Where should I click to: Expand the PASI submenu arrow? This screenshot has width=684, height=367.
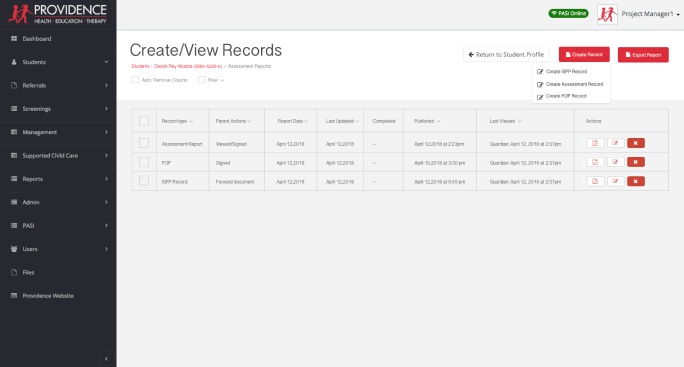[106, 226]
